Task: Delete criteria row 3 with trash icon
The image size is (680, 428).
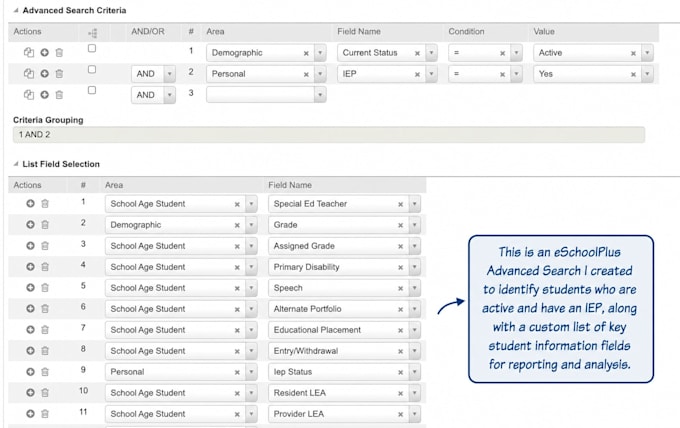Action: pos(59,94)
